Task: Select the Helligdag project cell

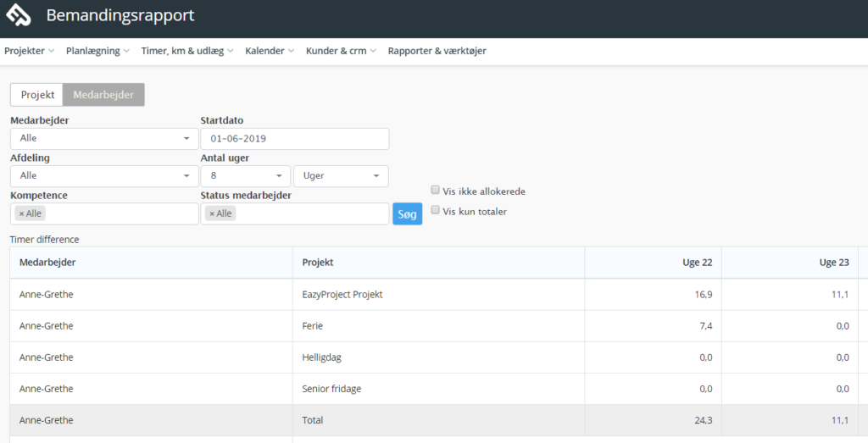Action: [438, 357]
